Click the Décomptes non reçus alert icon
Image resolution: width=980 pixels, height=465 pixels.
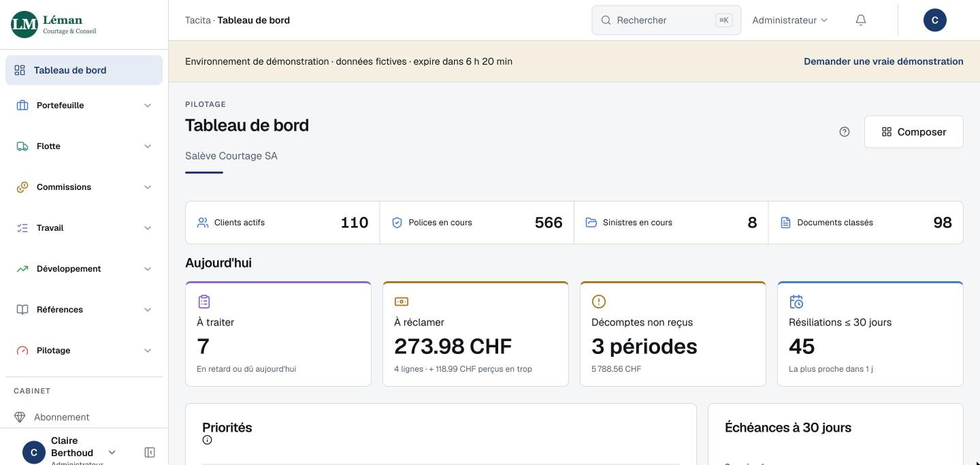pyautogui.click(x=599, y=302)
